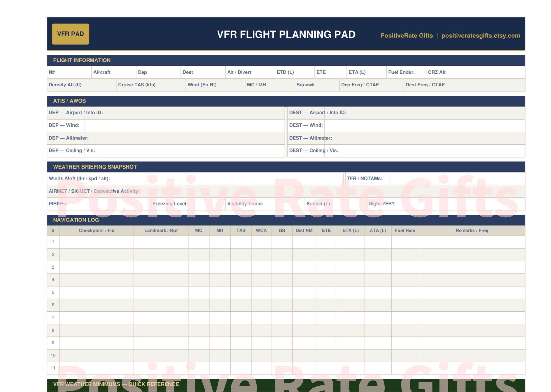Viewport: 551px width, 392px height.
Task: Click the Fuel Endur. field
Action: coord(406,72)
